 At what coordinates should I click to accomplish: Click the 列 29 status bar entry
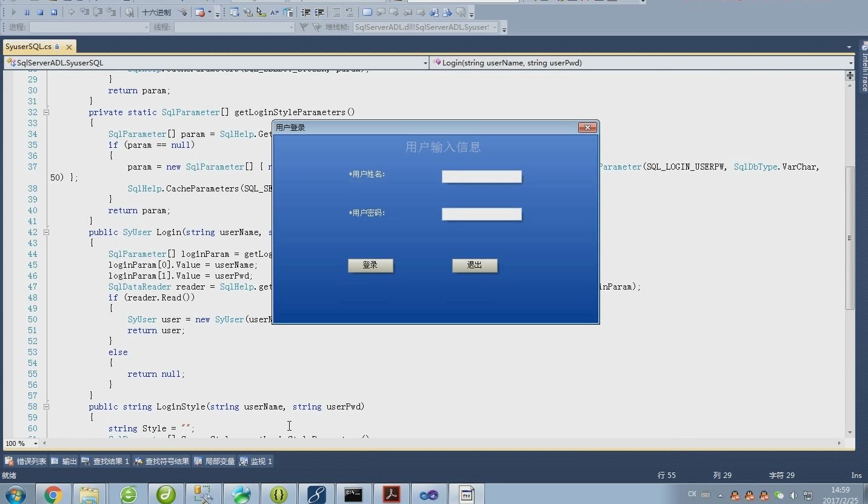pos(723,476)
